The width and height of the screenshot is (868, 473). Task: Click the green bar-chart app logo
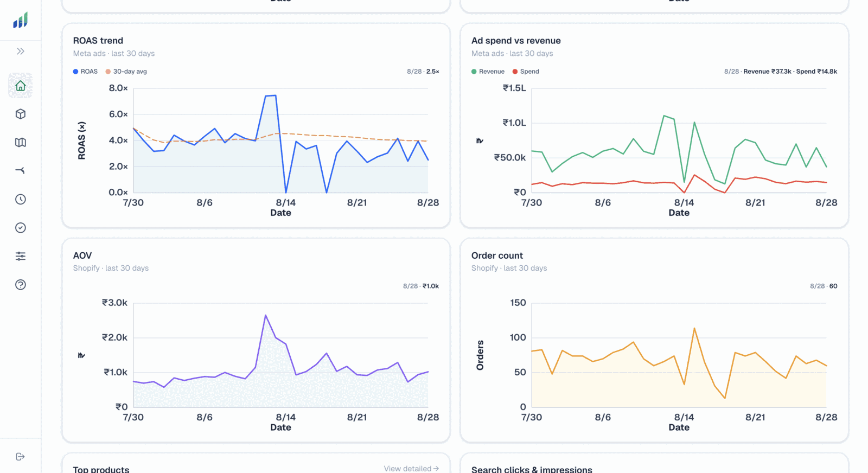pos(21,21)
